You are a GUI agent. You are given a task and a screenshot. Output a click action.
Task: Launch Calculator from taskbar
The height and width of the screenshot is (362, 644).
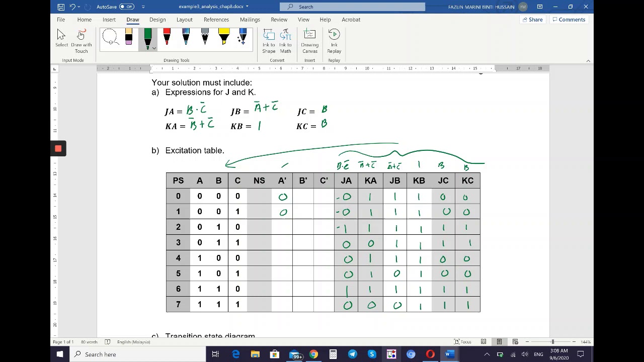(333, 354)
